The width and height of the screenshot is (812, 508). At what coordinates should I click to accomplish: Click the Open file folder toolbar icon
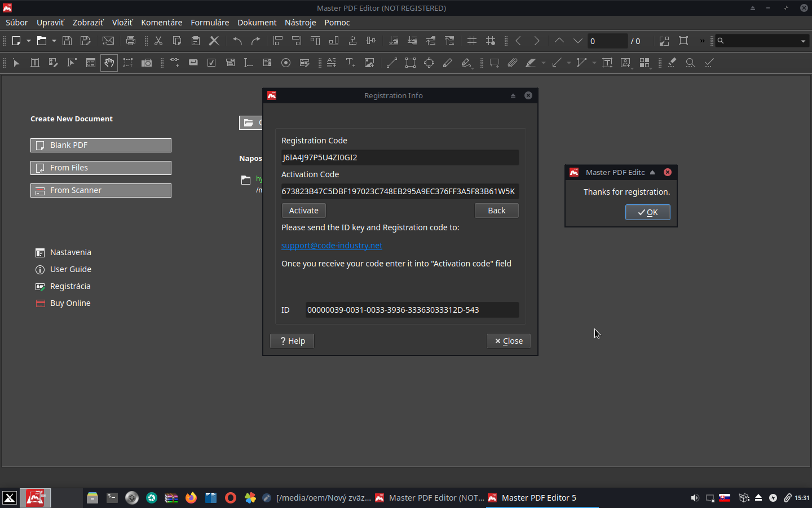coord(42,41)
